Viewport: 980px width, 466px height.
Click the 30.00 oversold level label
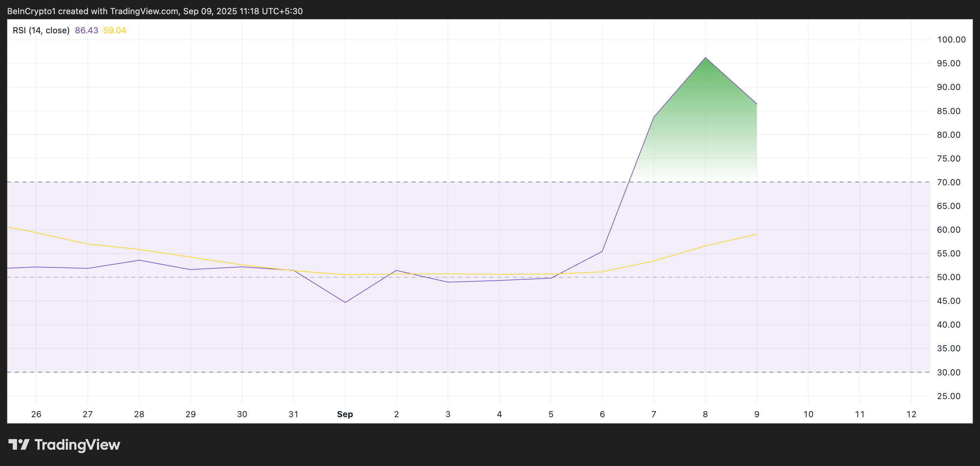pyautogui.click(x=949, y=373)
